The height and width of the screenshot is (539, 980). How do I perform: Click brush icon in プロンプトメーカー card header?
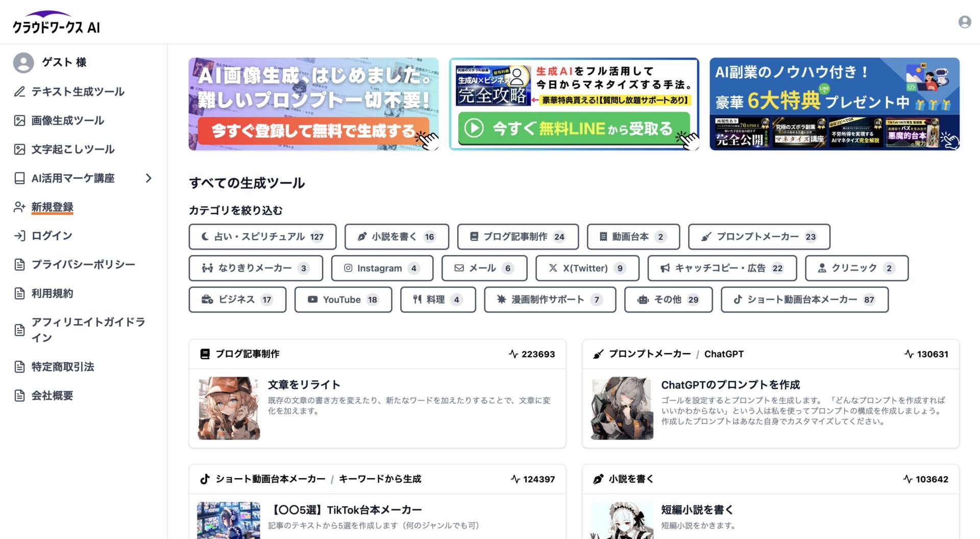coord(598,354)
